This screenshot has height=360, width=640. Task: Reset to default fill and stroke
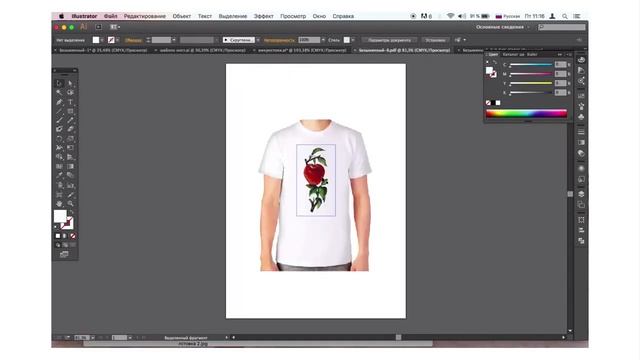click(x=56, y=227)
